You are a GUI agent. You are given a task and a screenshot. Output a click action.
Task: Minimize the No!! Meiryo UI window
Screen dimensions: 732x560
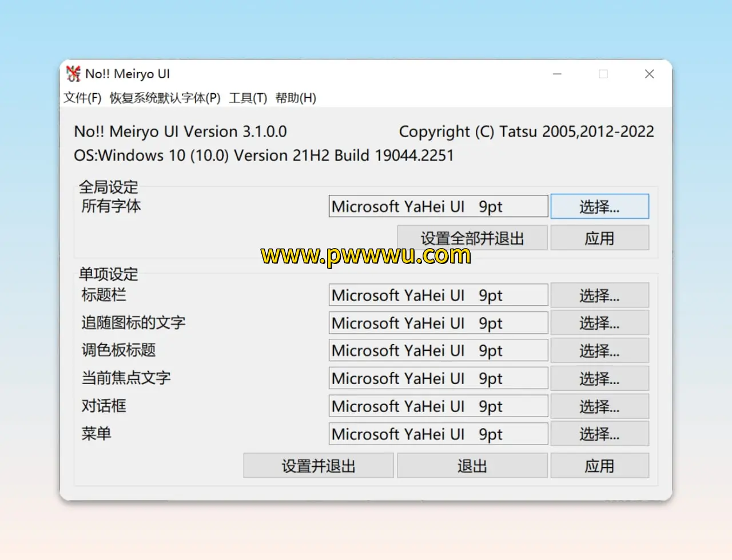pos(557,74)
